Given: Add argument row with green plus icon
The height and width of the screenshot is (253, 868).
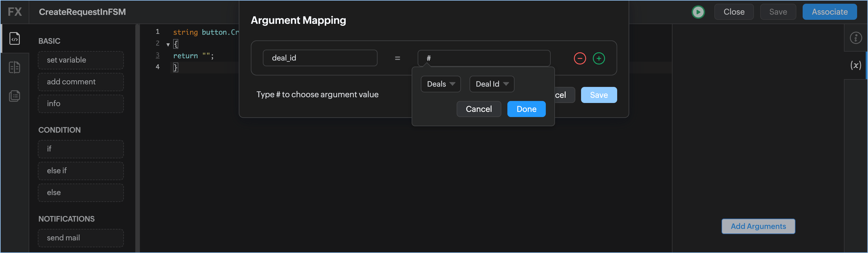Looking at the screenshot, I should (599, 58).
